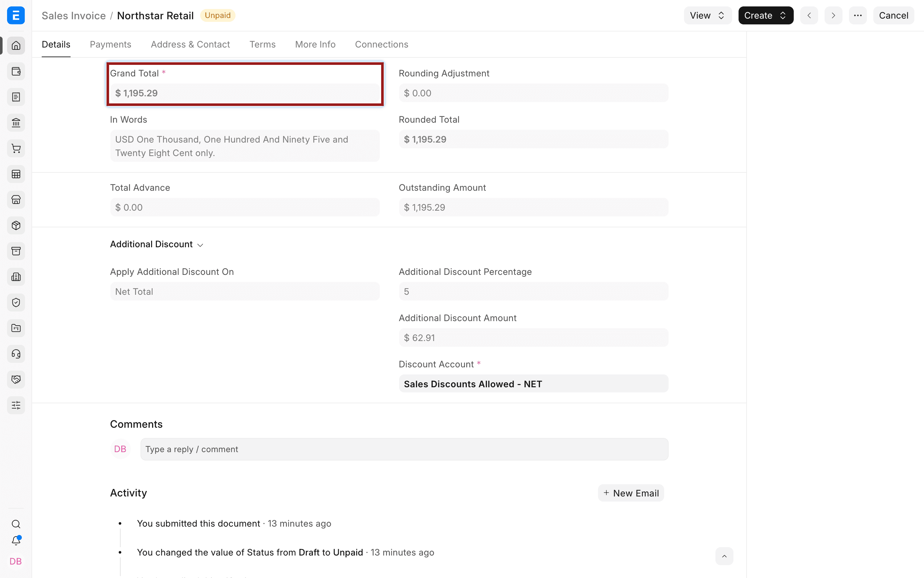Open the notifications bell icon

(16, 540)
